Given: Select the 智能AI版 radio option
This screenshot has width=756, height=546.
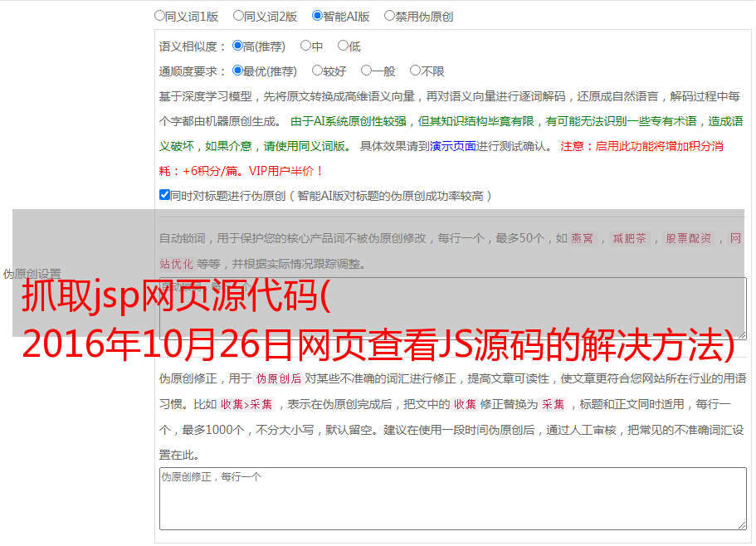Looking at the screenshot, I should point(317,16).
